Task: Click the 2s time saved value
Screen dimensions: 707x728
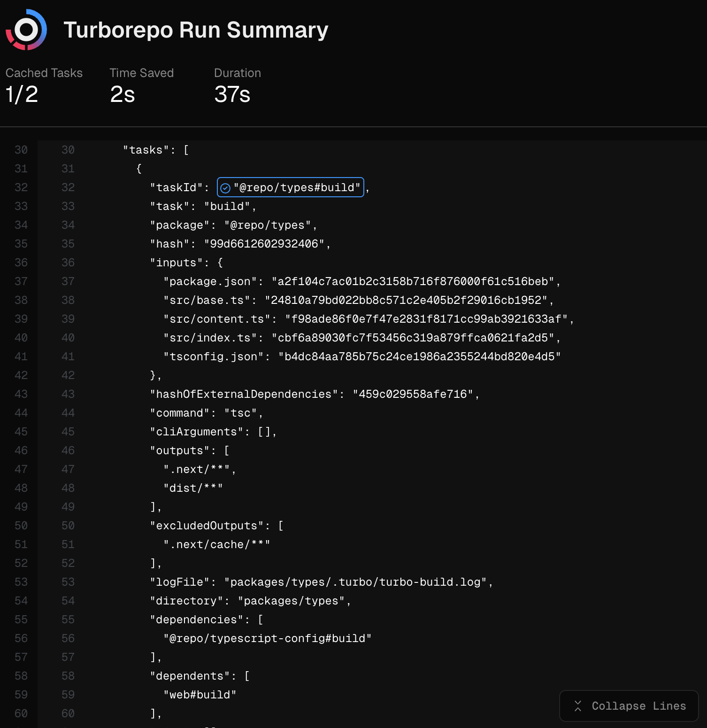Action: tap(123, 94)
